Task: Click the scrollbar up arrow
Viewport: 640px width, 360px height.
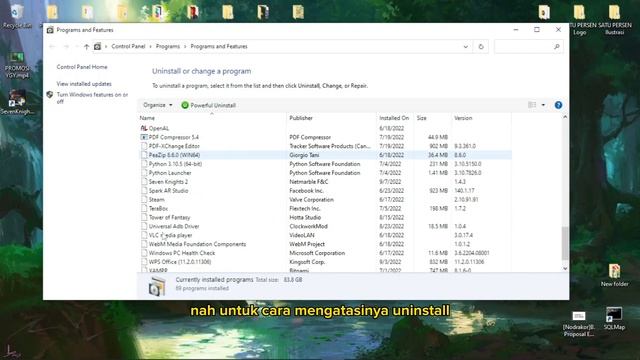Action: [565, 117]
